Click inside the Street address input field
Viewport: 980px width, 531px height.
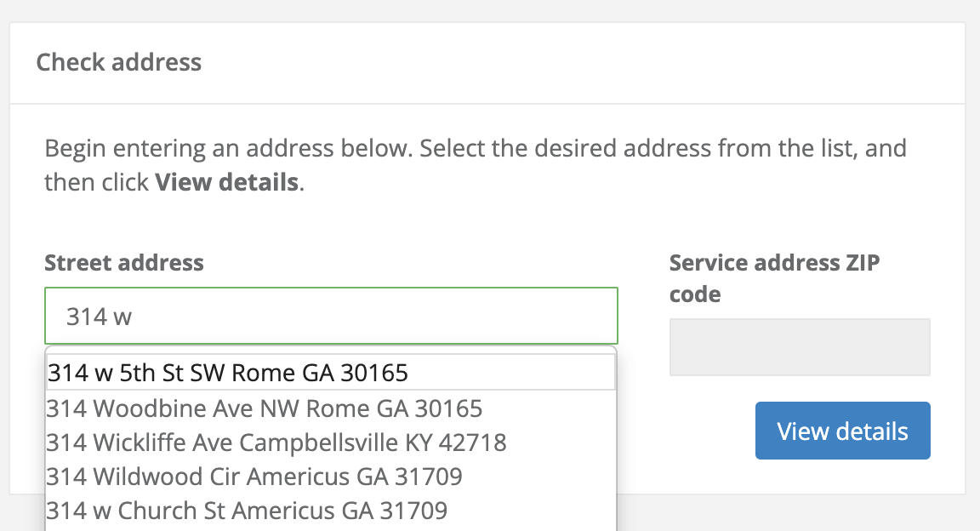coord(330,315)
